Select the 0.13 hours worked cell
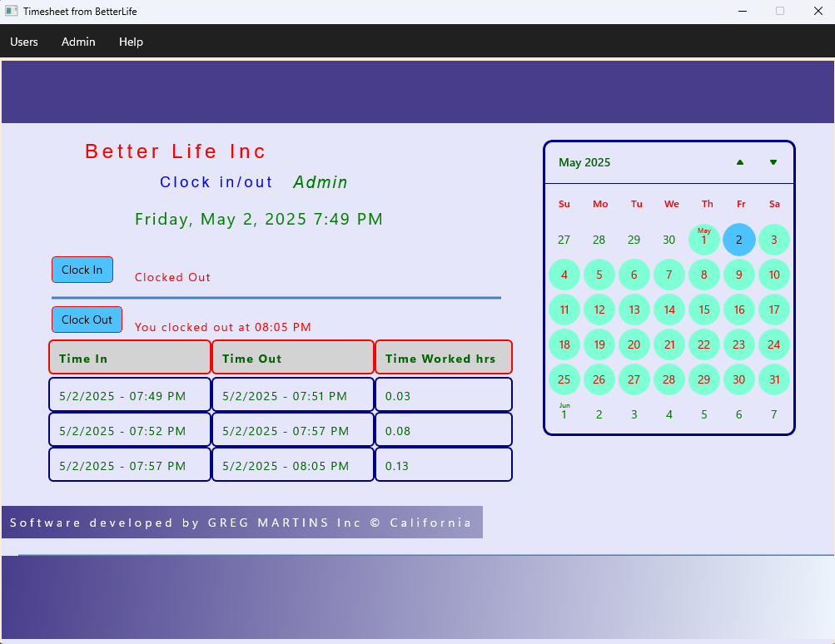This screenshot has height=644, width=835. (x=443, y=466)
